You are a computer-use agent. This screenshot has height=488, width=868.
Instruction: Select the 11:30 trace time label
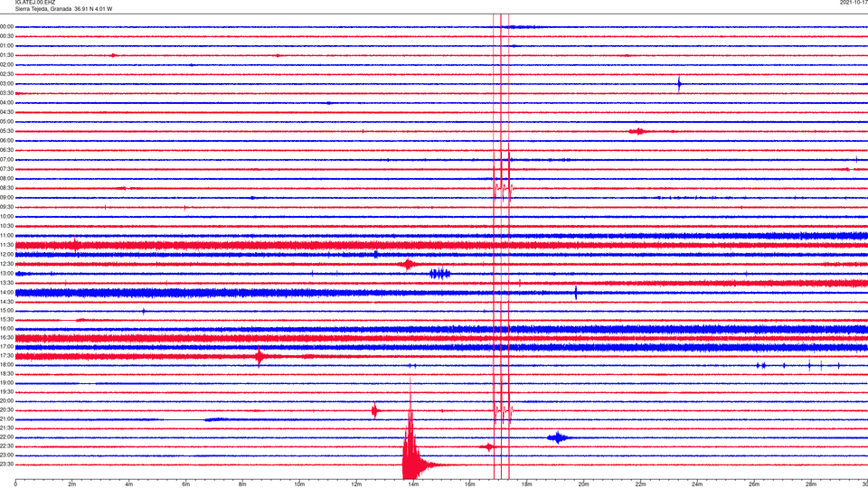tap(6, 245)
